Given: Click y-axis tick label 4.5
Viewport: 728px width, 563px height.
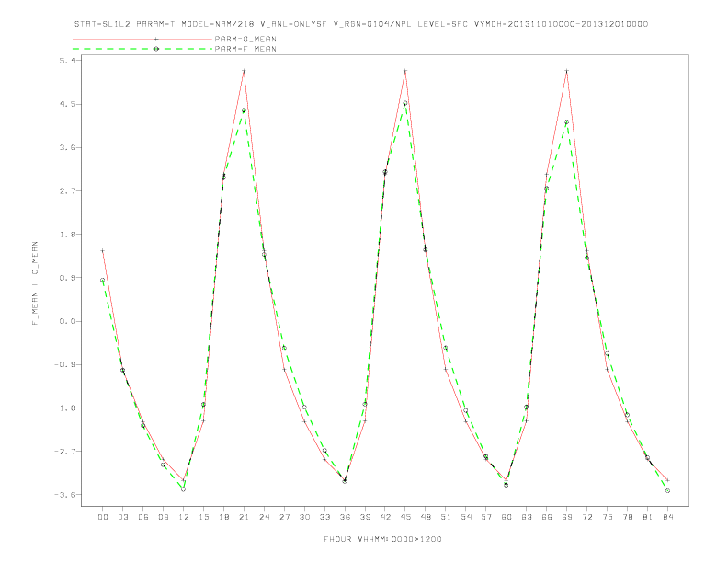Looking at the screenshot, I should coord(67,104).
